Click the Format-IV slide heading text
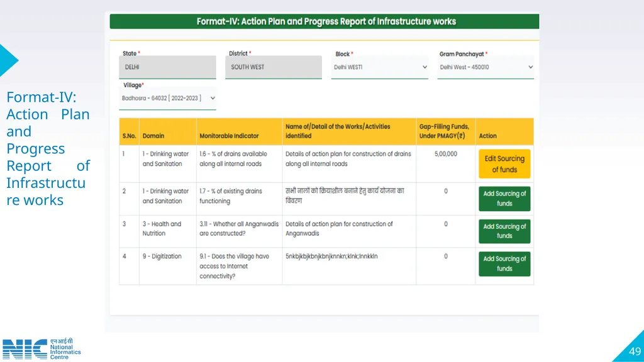The image size is (644, 362). click(x=48, y=148)
